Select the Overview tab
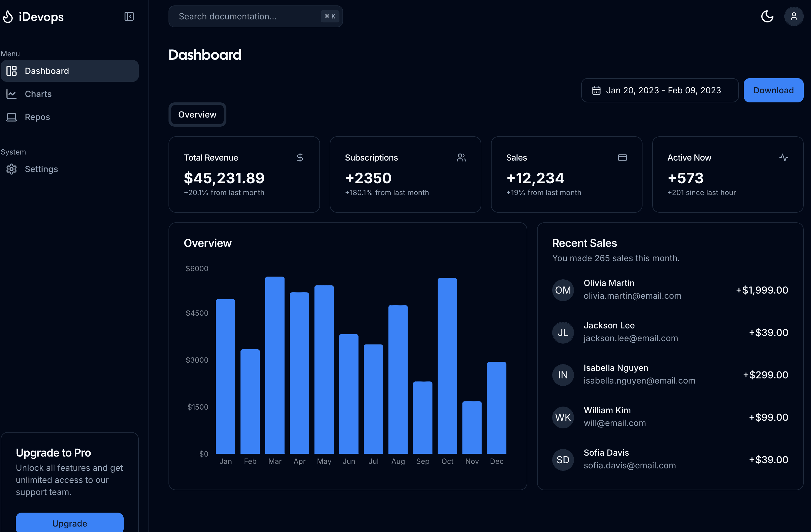This screenshot has width=811, height=532. click(x=197, y=114)
